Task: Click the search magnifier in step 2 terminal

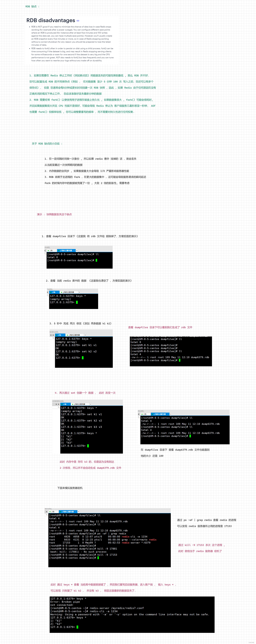Action: 48,295
